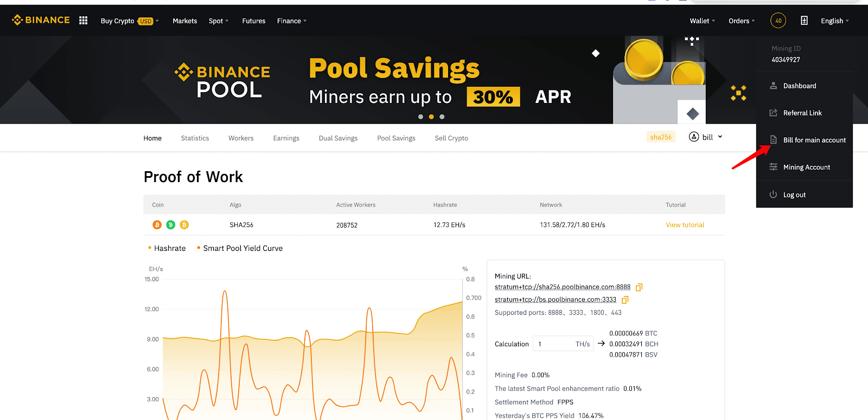Expand the Finance dropdown menu
This screenshot has width=868, height=420.
tap(292, 21)
